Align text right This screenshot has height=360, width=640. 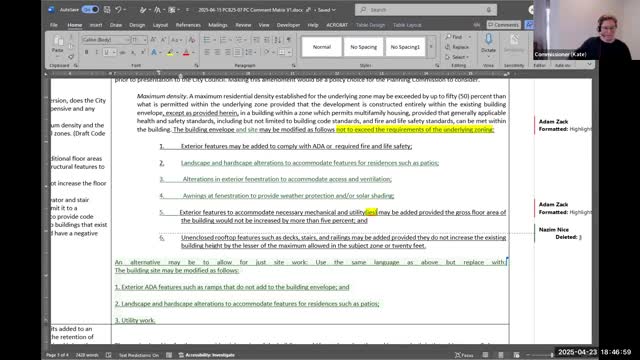227,52
